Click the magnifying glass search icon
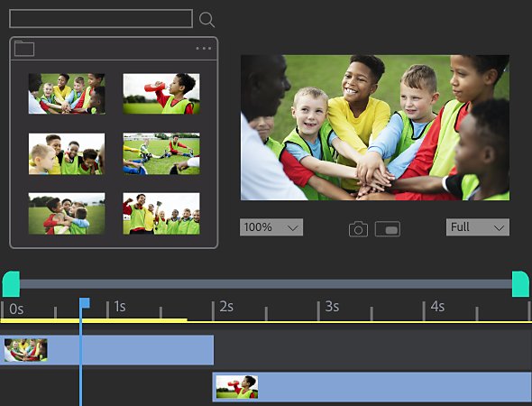The height and width of the screenshot is (406, 532). (206, 19)
